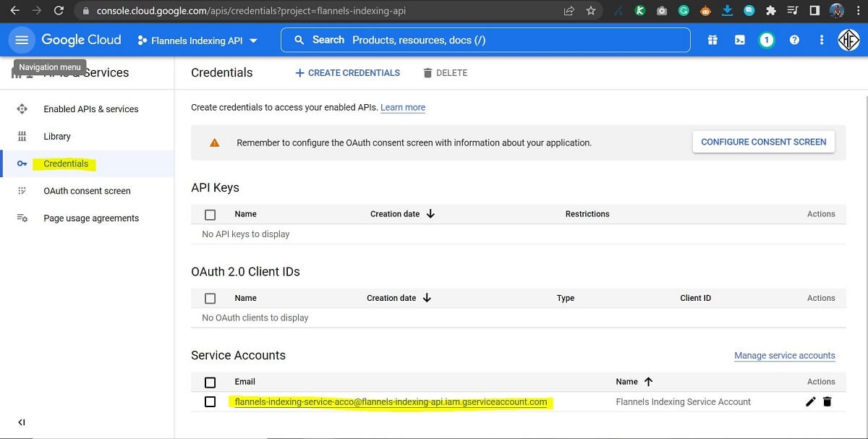Open the Library page
Image resolution: width=868 pixels, height=439 pixels.
57,137
